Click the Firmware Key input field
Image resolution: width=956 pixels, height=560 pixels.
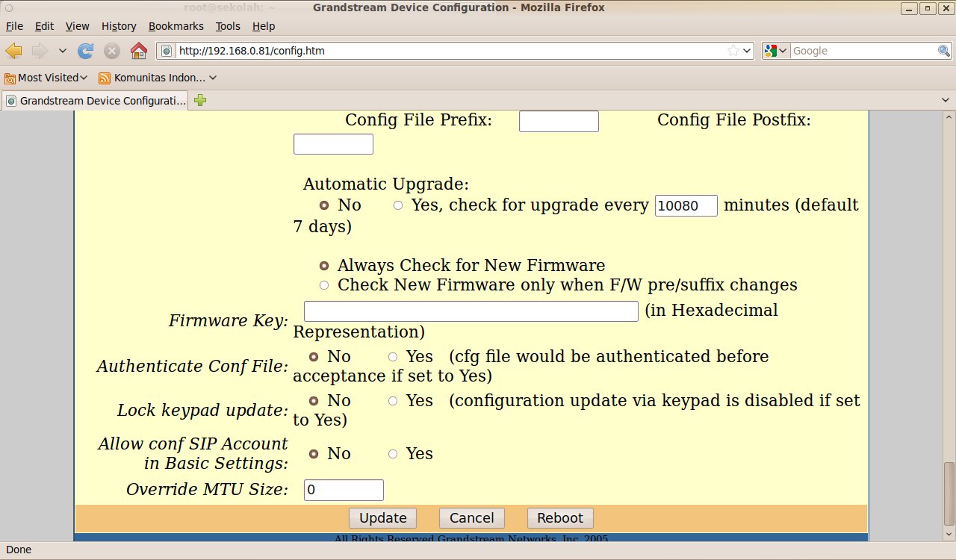coord(471,311)
